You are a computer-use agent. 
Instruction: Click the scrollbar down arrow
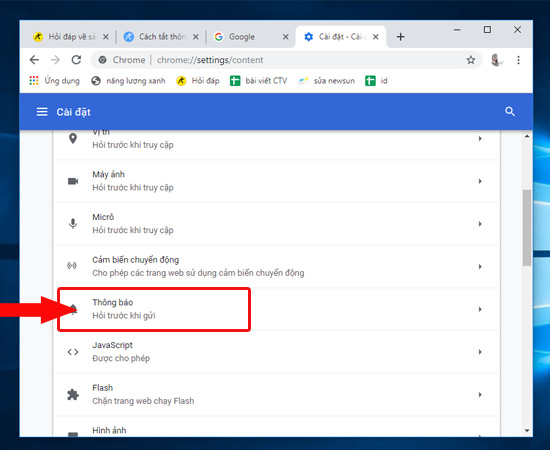click(x=527, y=430)
